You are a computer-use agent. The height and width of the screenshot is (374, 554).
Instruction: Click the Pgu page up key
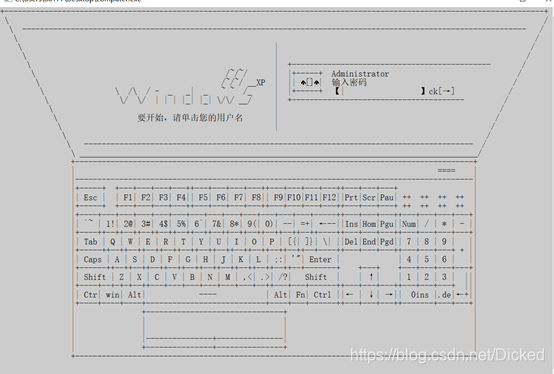point(387,224)
